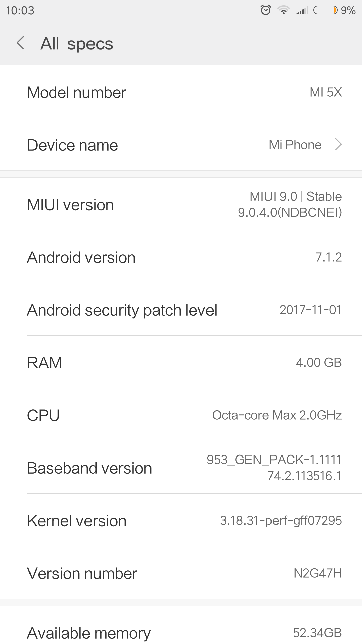The width and height of the screenshot is (362, 644).
Task: Select the Model number row
Action: click(181, 92)
